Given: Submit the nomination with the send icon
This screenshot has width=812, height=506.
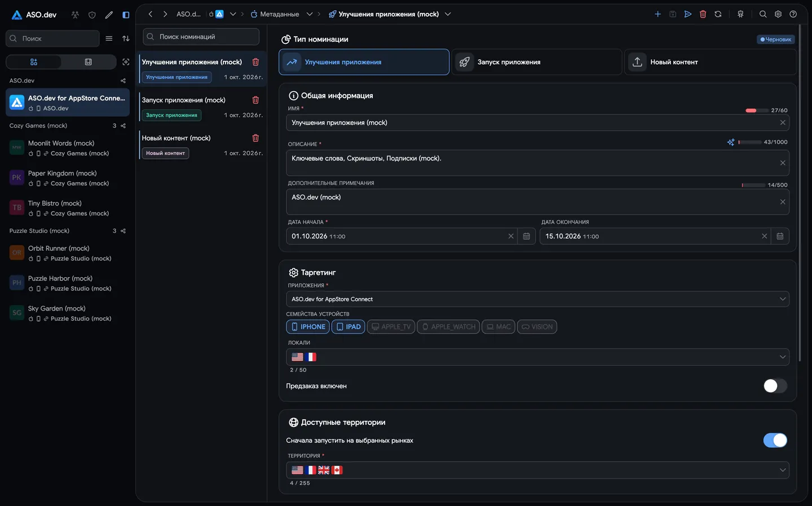Looking at the screenshot, I should pos(688,14).
